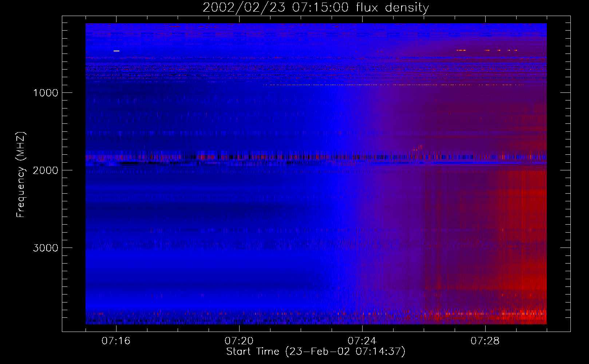Click the short white dash marker near 07:16
Screen dimensions: 589x364
116,51
